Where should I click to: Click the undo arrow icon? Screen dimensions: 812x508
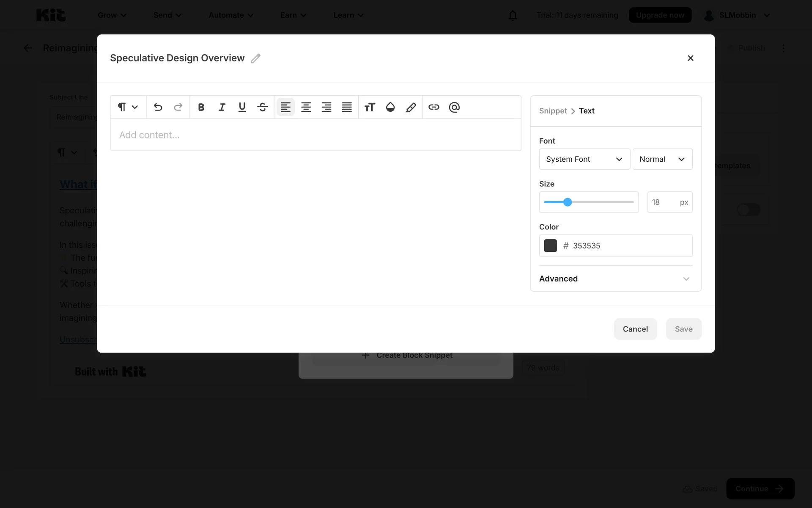pyautogui.click(x=158, y=107)
